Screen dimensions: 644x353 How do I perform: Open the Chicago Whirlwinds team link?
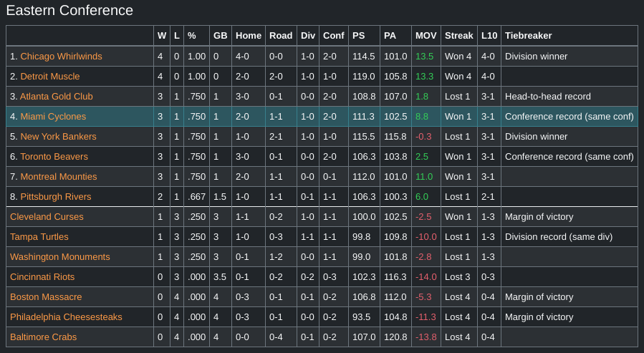[x=61, y=57]
